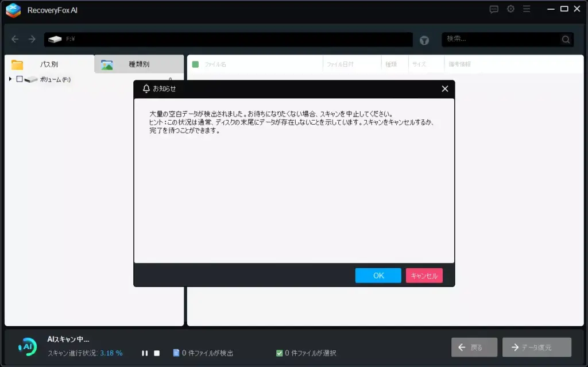Toggle the select-all files checkbox

[195, 64]
